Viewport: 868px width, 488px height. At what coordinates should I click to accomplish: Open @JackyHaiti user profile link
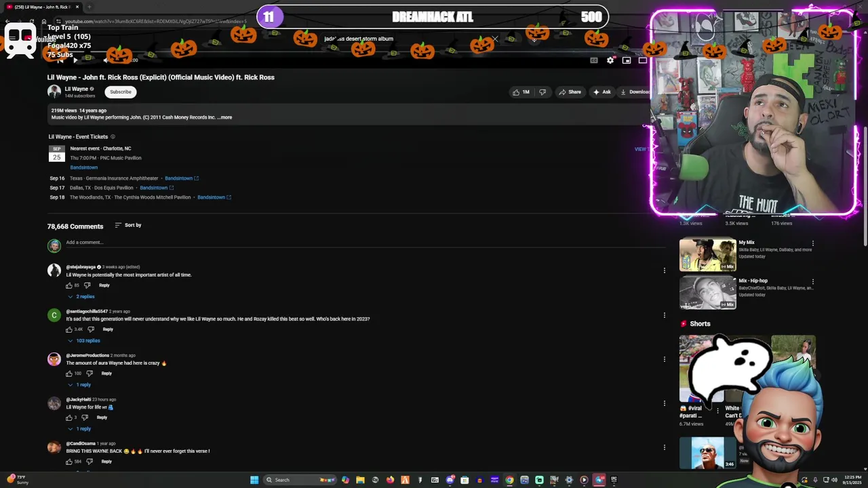79,400
